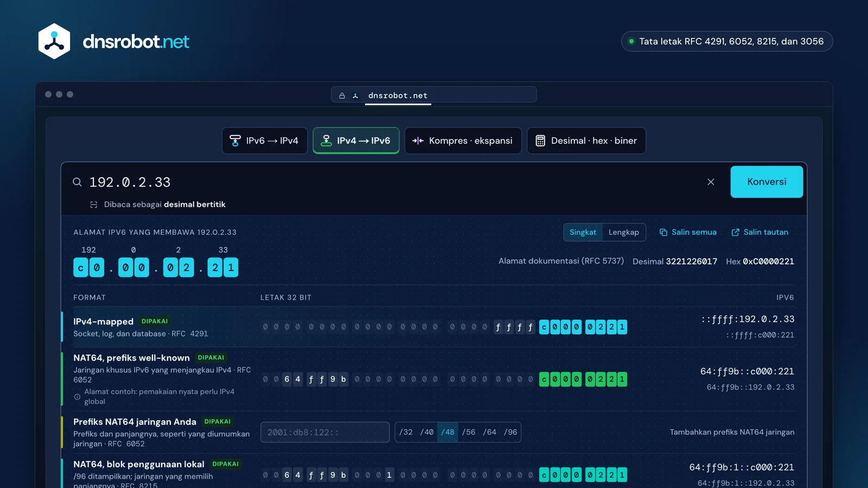The image size is (868, 488).
Task: Click the site favicon in address bar
Action: coord(355,95)
